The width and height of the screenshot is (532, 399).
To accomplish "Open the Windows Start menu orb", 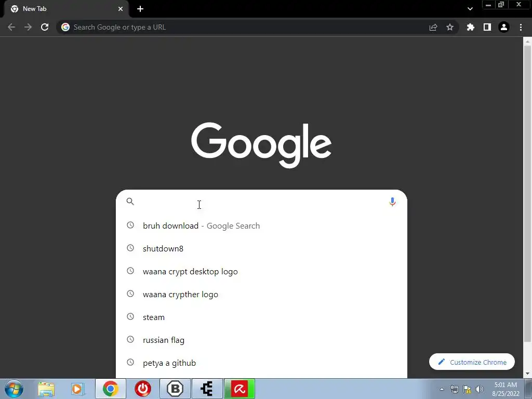I will [14, 389].
